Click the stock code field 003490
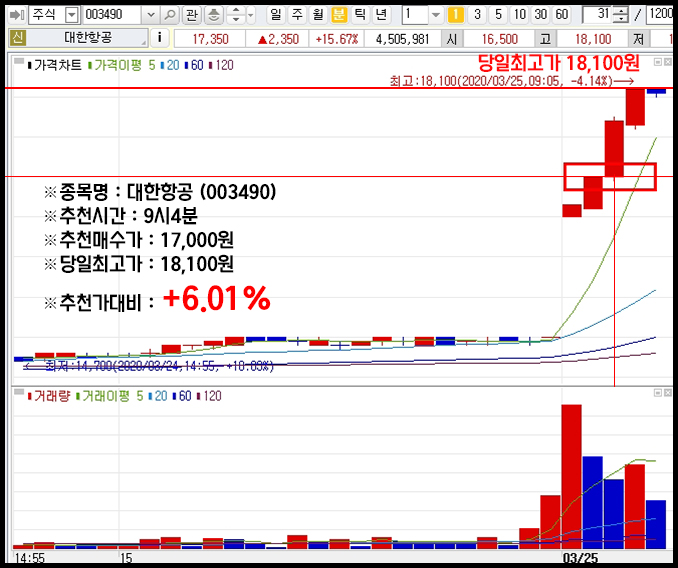 tap(112, 15)
